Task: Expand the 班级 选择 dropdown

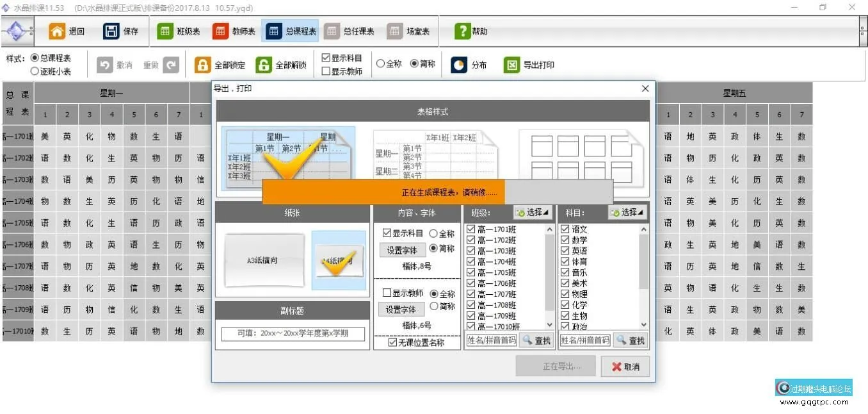Action: pyautogui.click(x=533, y=212)
